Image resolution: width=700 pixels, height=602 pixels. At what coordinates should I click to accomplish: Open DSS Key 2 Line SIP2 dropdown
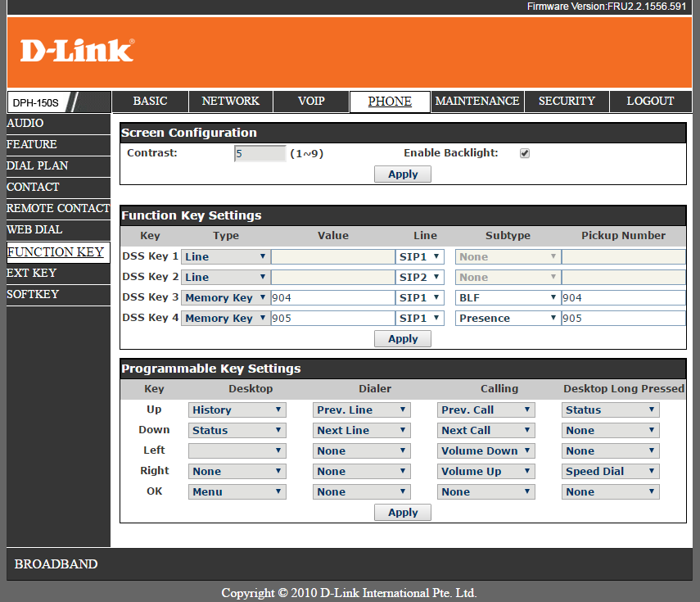pyautogui.click(x=420, y=277)
